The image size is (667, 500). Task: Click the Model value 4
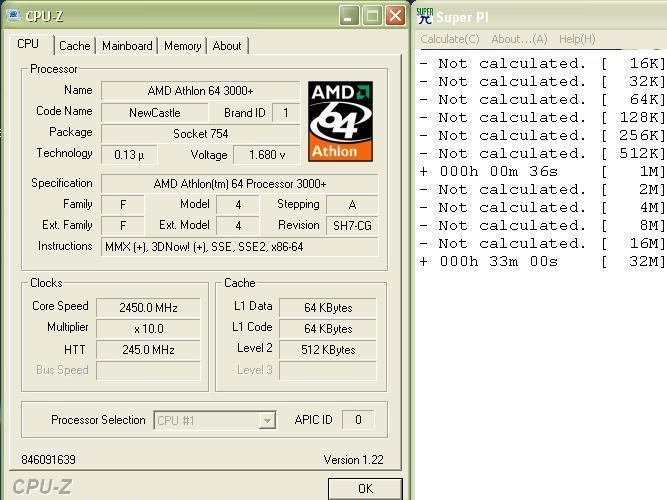(238, 205)
